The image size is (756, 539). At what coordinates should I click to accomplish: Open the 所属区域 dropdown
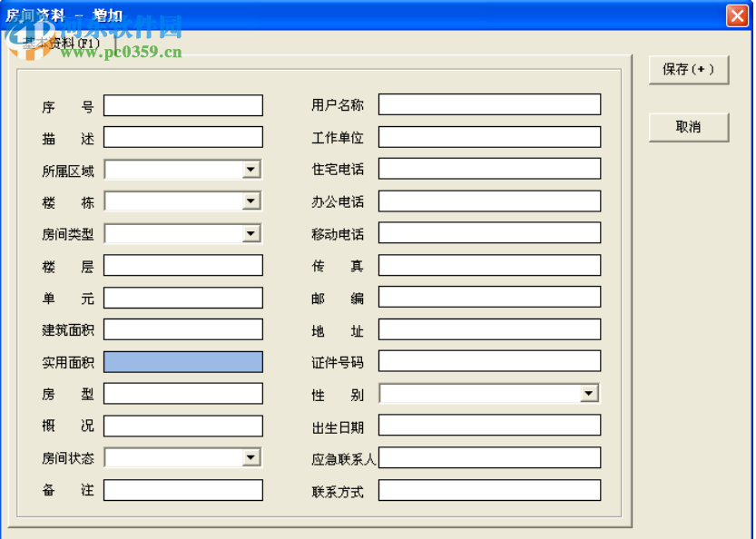(x=252, y=169)
